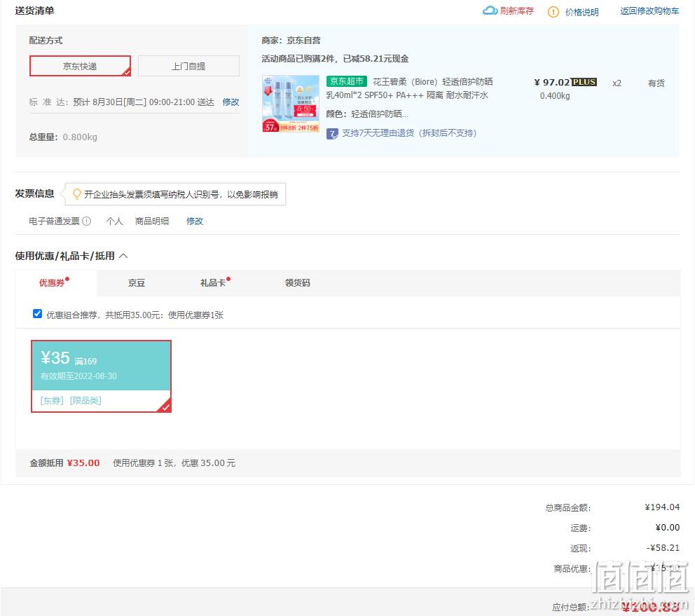Modify invoice info with 修改 link

click(x=195, y=221)
